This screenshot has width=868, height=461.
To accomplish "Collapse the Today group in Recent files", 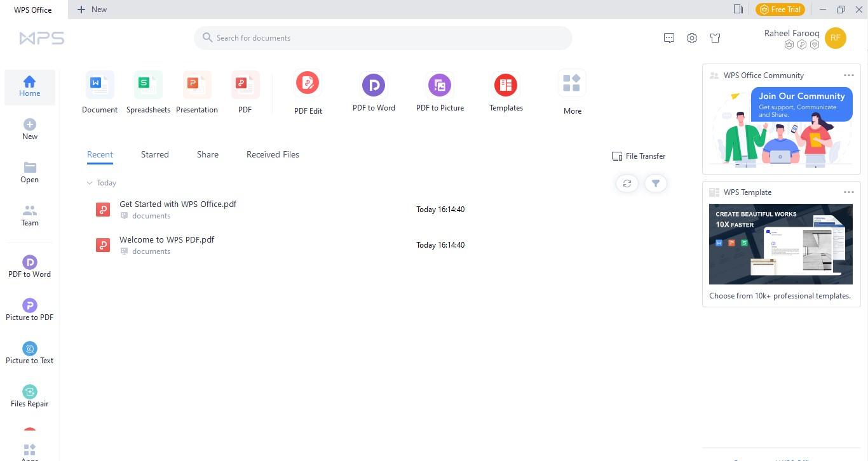I will [91, 183].
